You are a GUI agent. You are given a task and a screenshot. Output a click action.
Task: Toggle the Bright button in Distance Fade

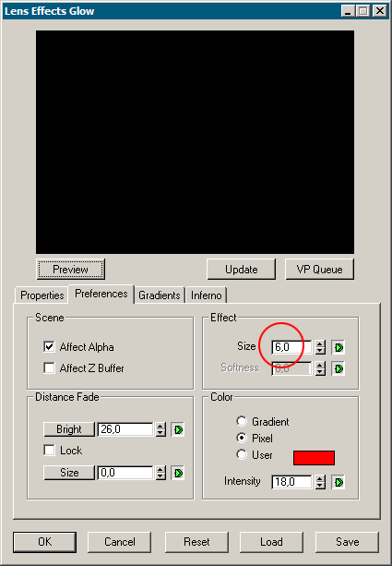pyautogui.click(x=69, y=429)
